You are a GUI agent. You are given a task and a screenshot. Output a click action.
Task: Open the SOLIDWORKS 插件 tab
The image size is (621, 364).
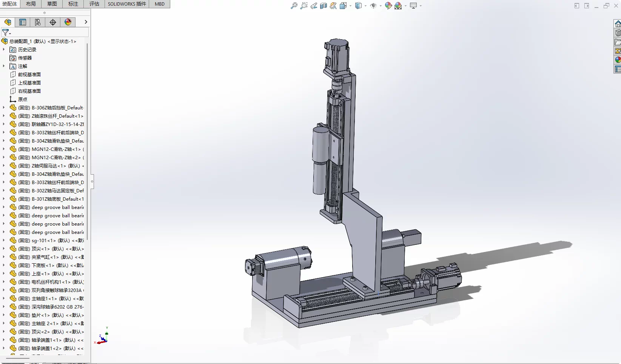point(127,4)
